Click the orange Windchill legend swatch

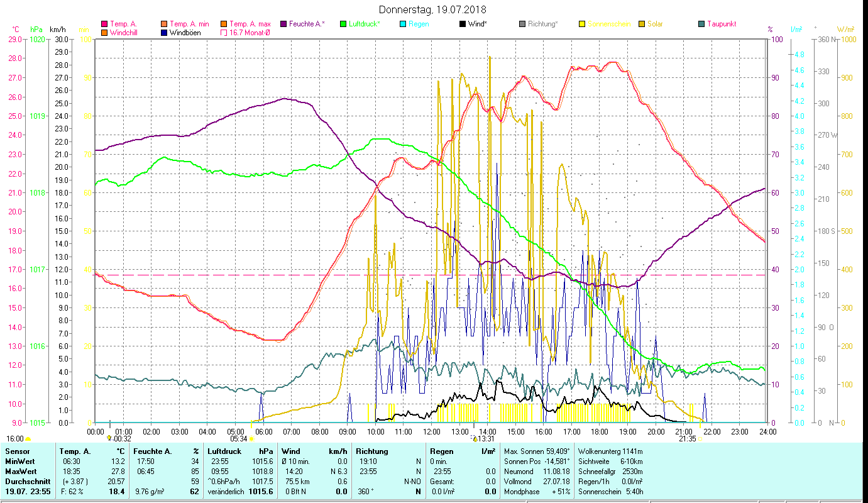(104, 33)
